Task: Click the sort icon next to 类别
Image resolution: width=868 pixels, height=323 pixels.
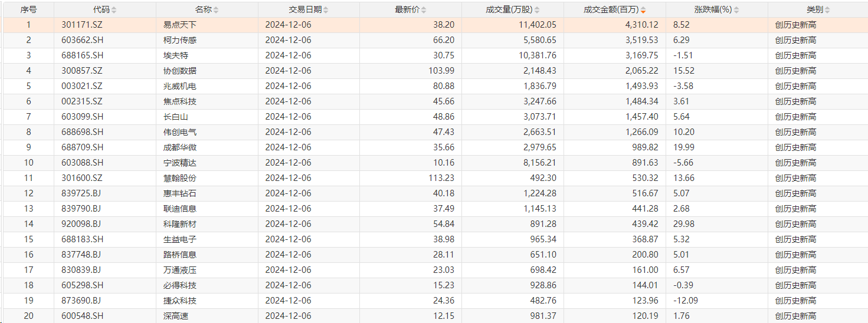Action: (827, 10)
